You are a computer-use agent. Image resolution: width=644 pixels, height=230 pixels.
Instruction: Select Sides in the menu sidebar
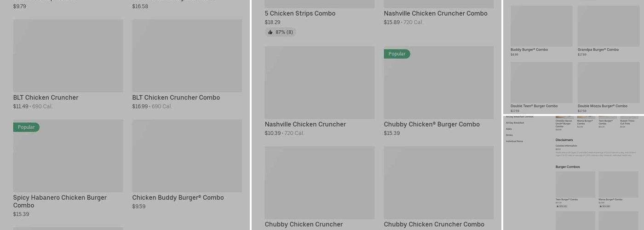coord(509,129)
